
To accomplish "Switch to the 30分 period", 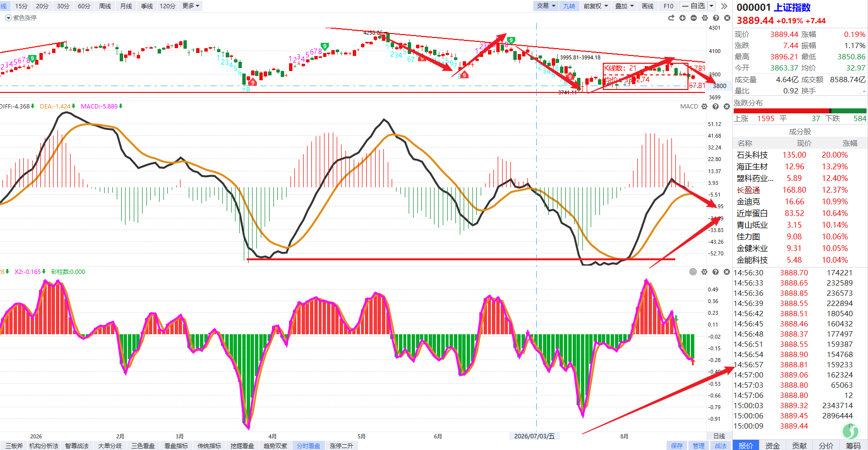I will point(63,6).
